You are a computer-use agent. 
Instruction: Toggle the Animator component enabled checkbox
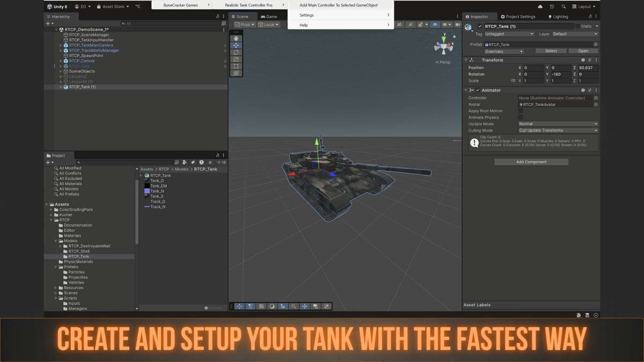click(x=478, y=90)
